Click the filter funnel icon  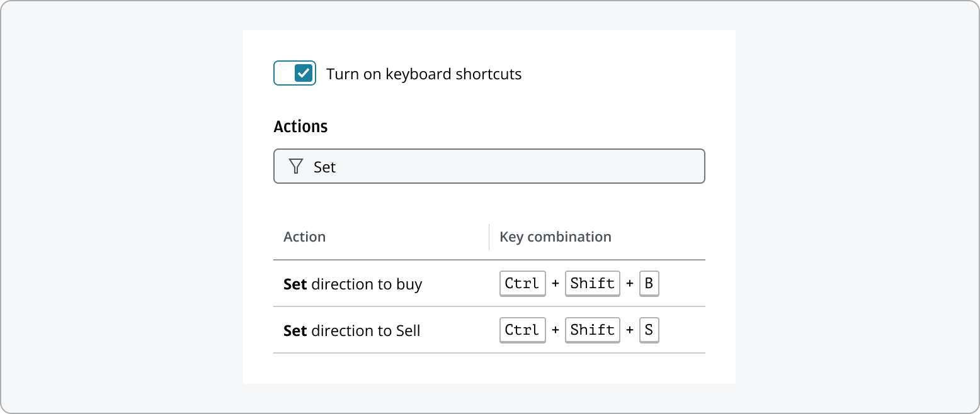(x=295, y=166)
